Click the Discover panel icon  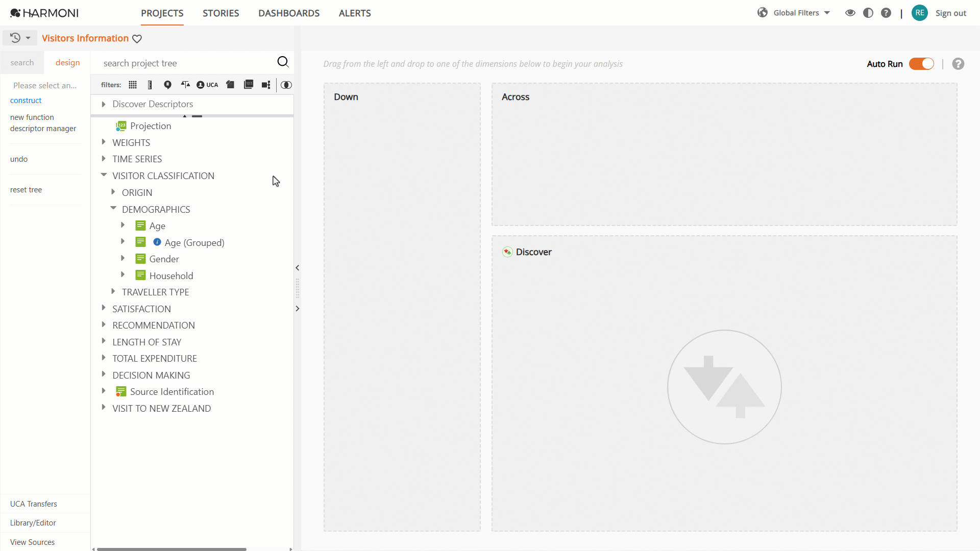[507, 252]
